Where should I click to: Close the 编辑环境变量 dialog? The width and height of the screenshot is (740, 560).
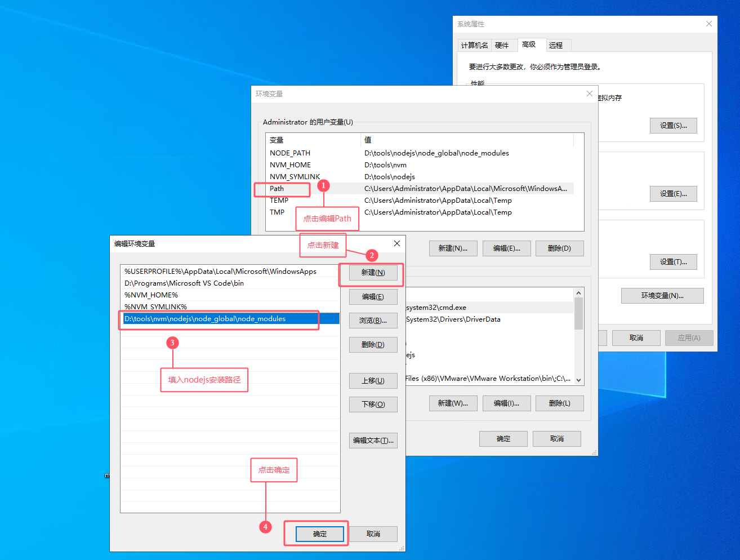[x=397, y=243]
